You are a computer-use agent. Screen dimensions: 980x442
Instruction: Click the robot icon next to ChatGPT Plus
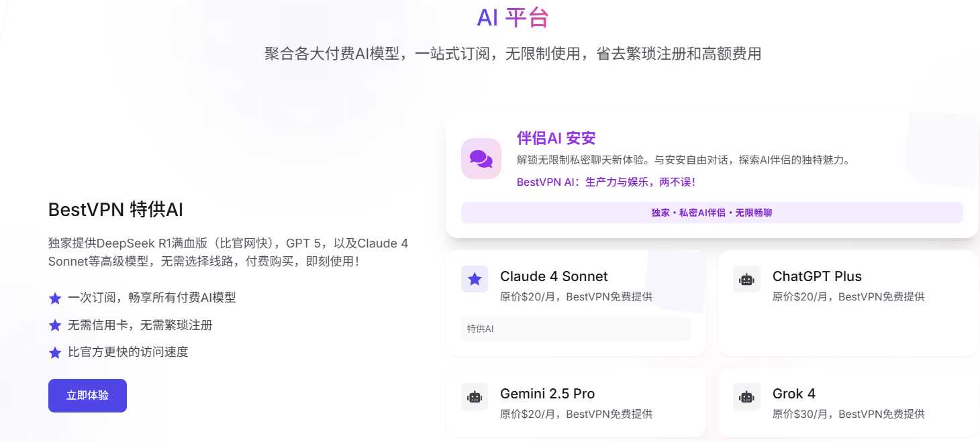(746, 279)
